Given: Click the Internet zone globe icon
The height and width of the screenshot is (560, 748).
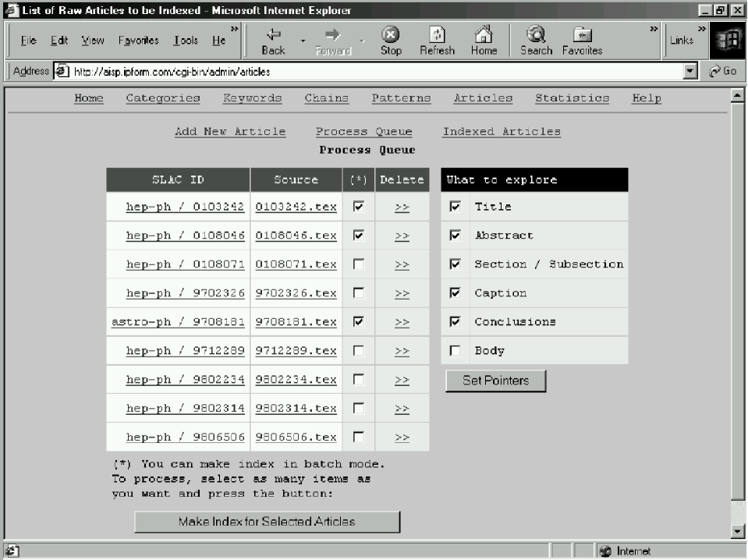Looking at the screenshot, I should click(x=605, y=551).
